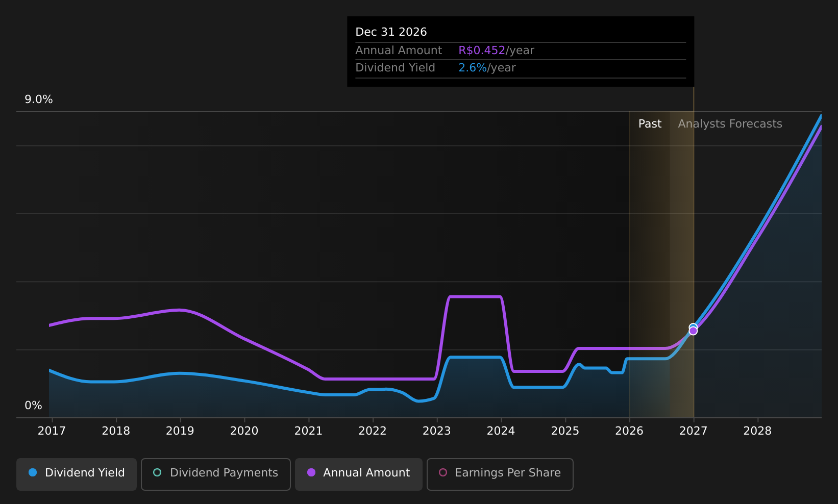Click the 2020 x-axis label
Viewport: 838px width, 504px height.
[x=244, y=431]
